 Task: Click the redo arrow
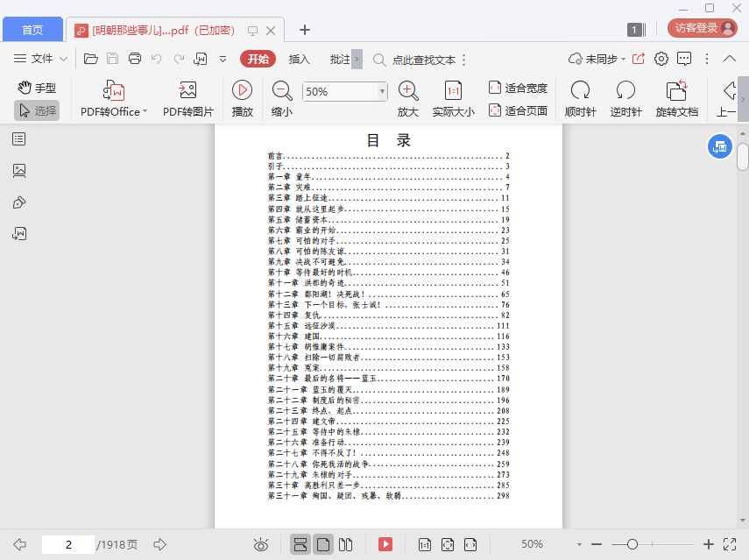pos(179,59)
